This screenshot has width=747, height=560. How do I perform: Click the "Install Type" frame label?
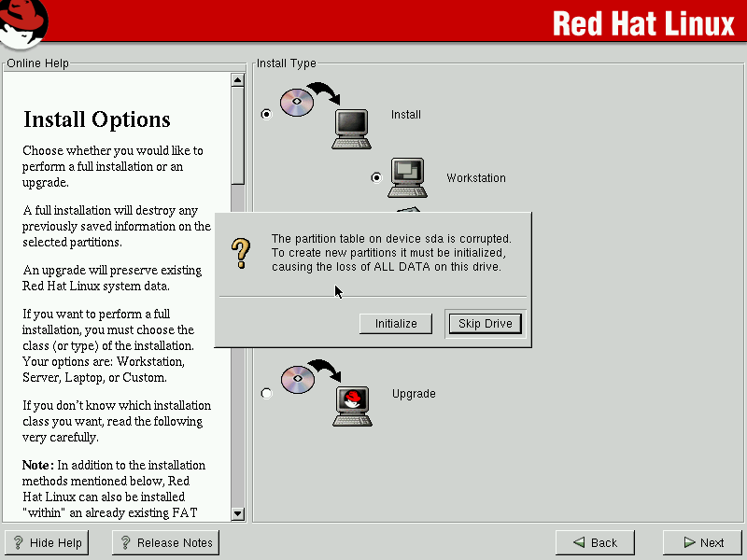287,63
